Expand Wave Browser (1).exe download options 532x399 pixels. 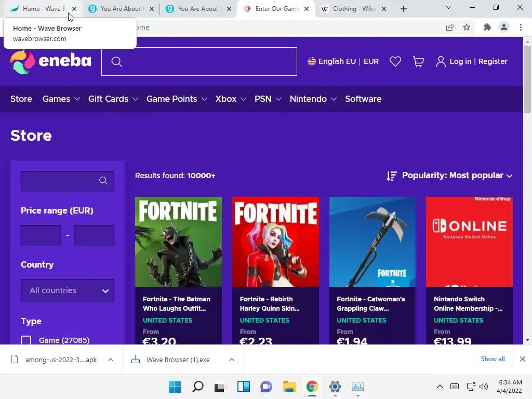tap(232, 360)
